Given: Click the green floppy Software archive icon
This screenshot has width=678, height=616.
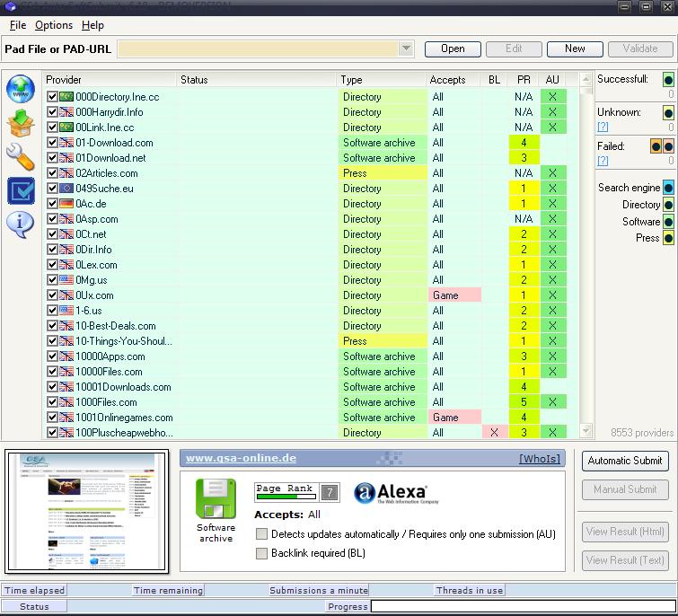Looking at the screenshot, I should (216, 498).
